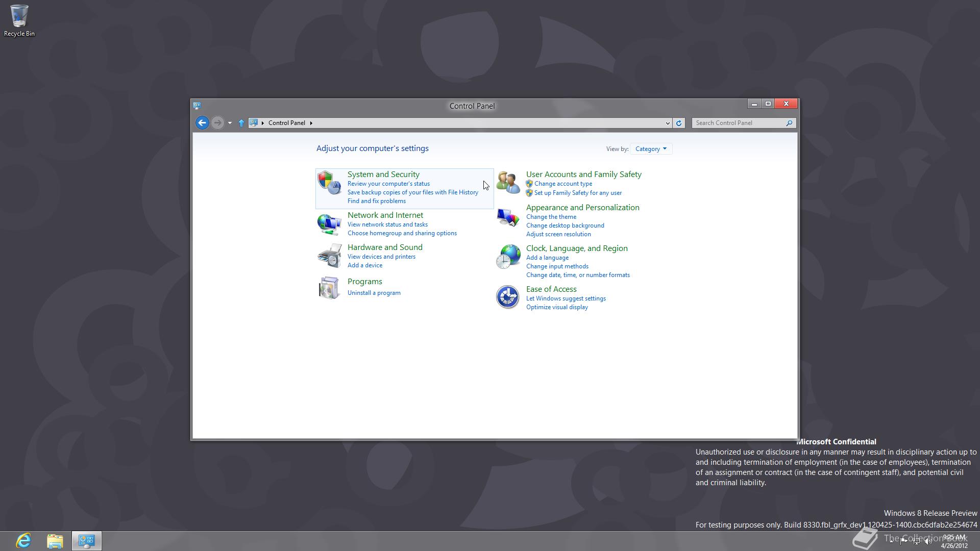Image resolution: width=980 pixels, height=551 pixels.
Task: Open the Programs category heading
Action: (x=365, y=282)
